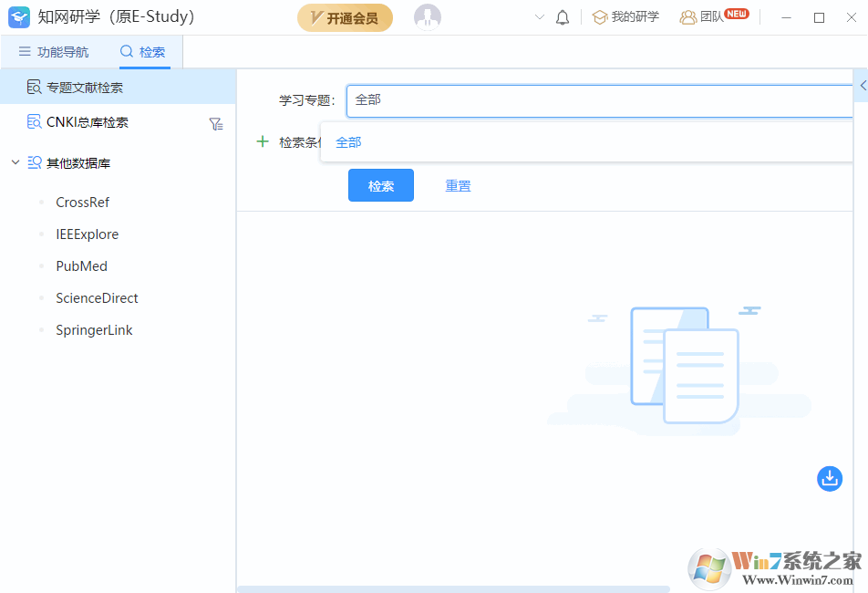Open the user avatar profile icon
Viewport: 868px width, 593px height.
pyautogui.click(x=427, y=17)
